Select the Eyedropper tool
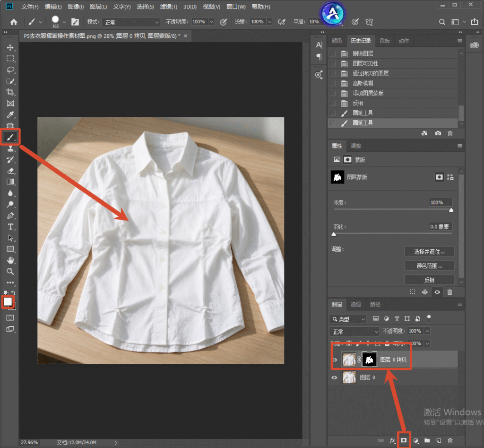 click(x=10, y=114)
